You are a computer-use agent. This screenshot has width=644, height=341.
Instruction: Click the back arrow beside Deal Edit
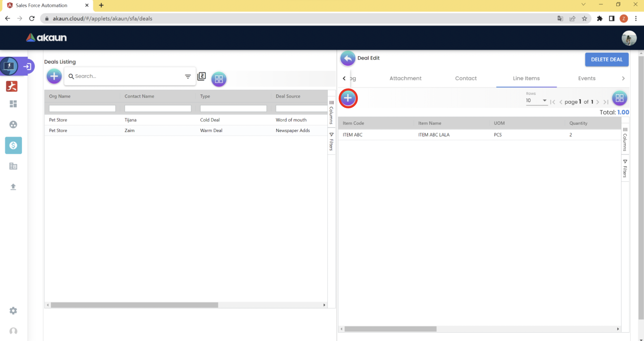[348, 58]
